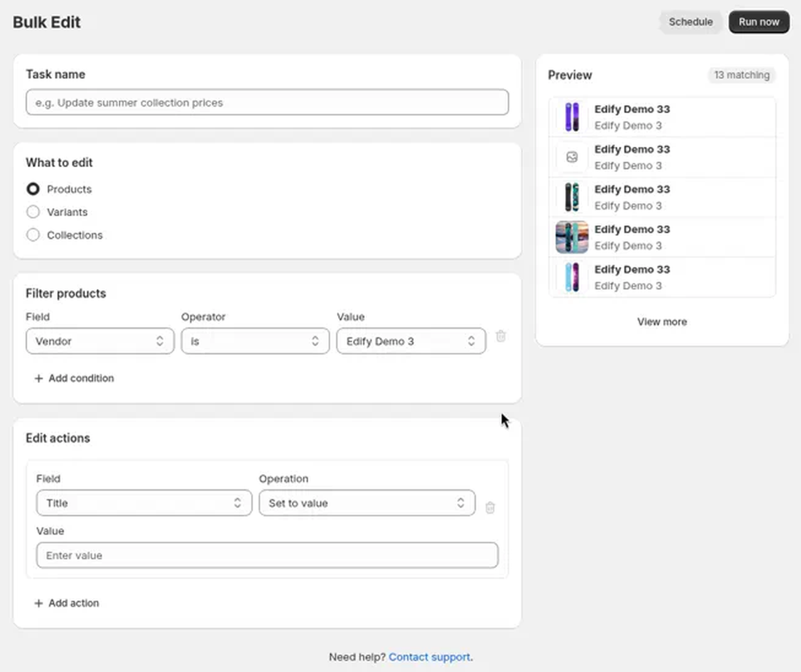Click the 'Operation' column label
The image size is (801, 672).
283,479
